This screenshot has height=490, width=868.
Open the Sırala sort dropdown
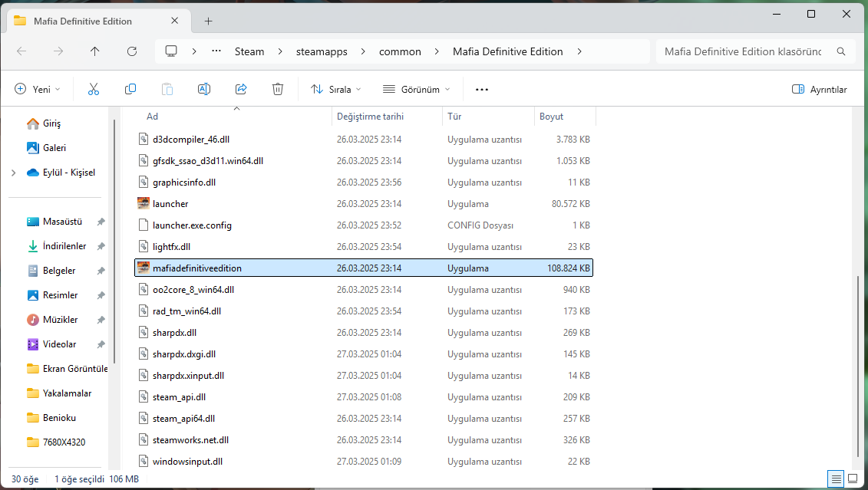click(336, 89)
